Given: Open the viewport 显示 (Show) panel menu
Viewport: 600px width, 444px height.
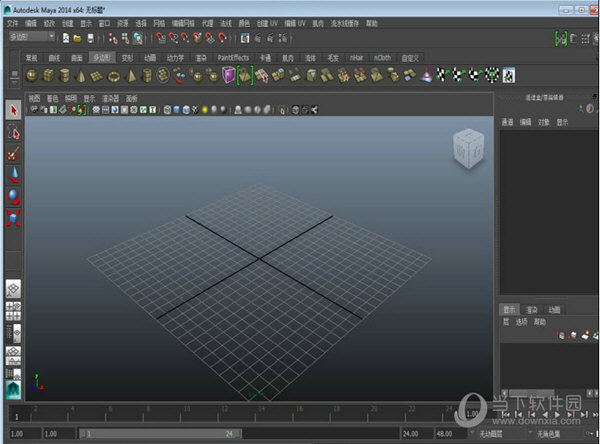Looking at the screenshot, I should [89, 98].
